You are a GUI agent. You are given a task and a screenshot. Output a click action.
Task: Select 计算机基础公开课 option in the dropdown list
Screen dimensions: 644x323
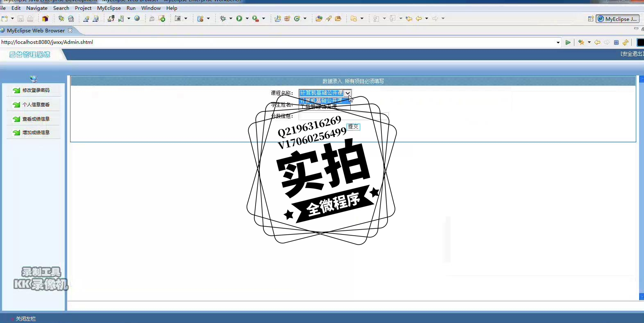pos(325,100)
